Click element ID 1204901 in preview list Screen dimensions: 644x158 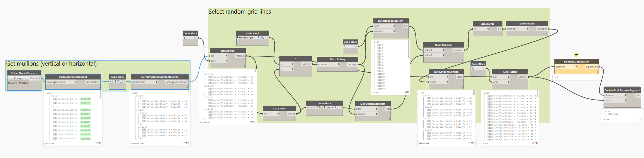coord(86,99)
